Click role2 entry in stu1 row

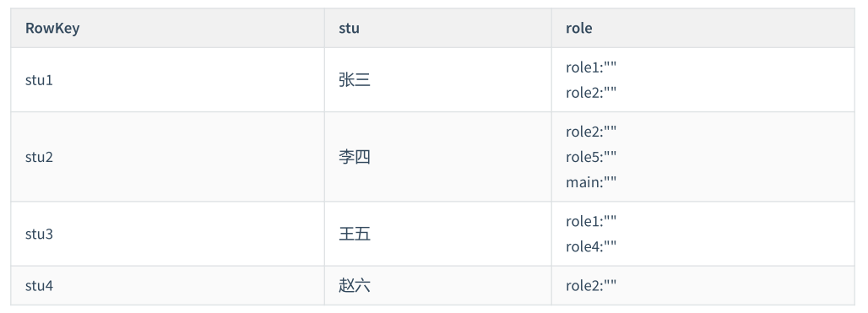pos(591,93)
